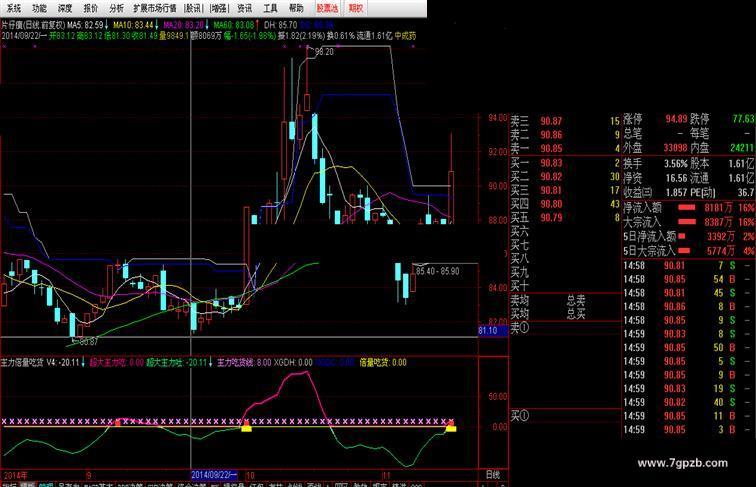
Task: Open the 功能 menu
Action: click(39, 8)
